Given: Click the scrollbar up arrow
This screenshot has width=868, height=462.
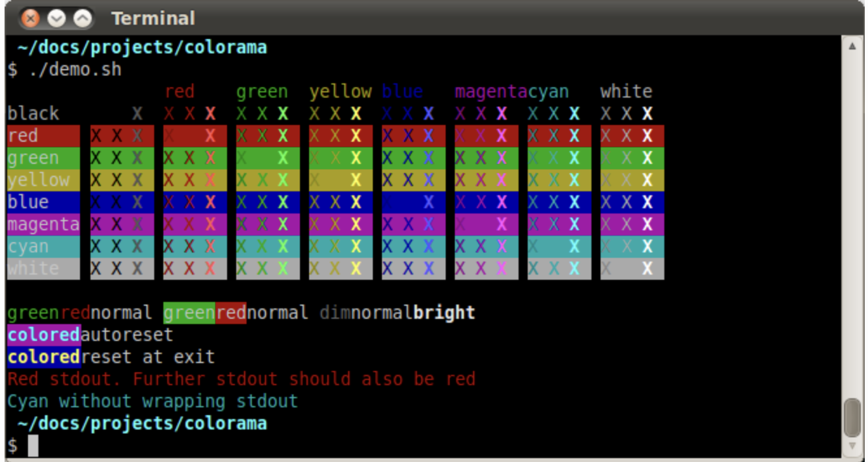Looking at the screenshot, I should (x=852, y=47).
